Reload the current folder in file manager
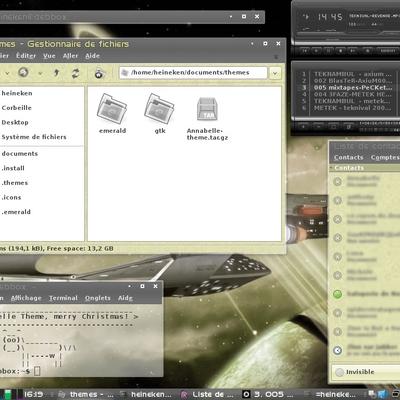Image resolution: width=400 pixels, height=400 pixels. click(x=76, y=73)
